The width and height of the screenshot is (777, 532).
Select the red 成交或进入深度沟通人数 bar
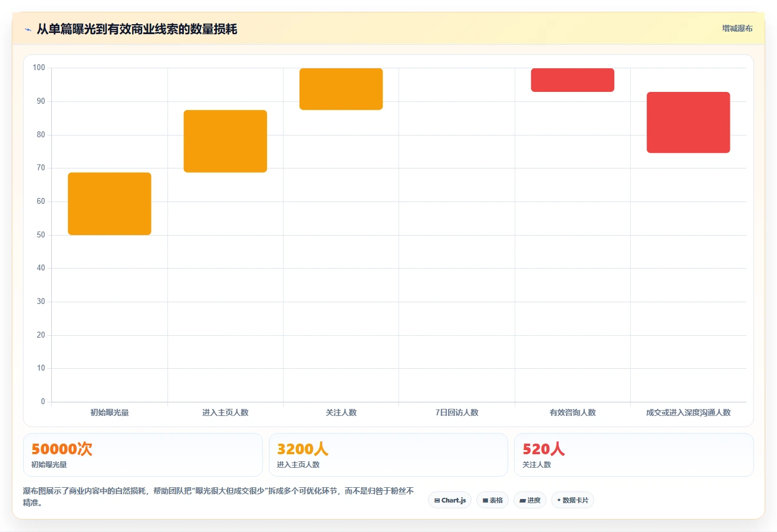tap(689, 123)
